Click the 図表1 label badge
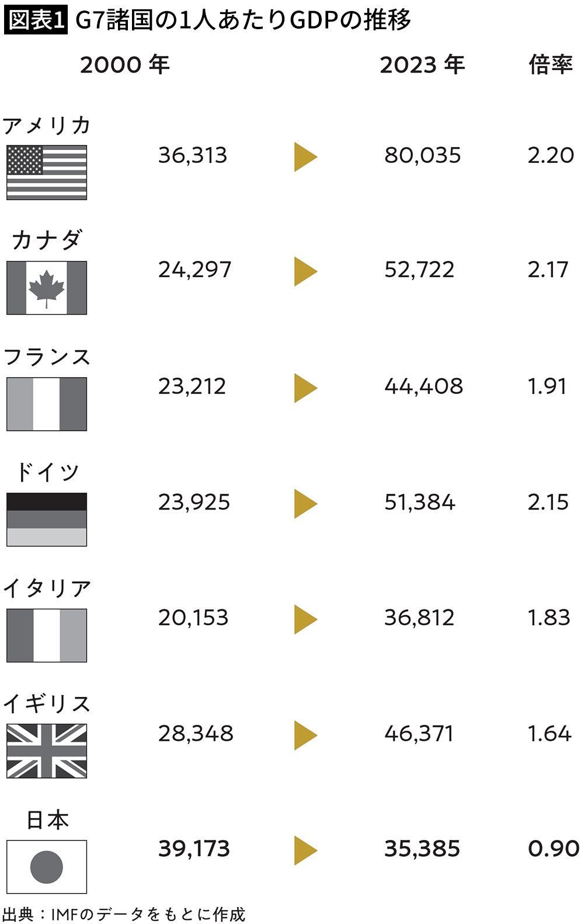584x924 pixels. (x=36, y=20)
